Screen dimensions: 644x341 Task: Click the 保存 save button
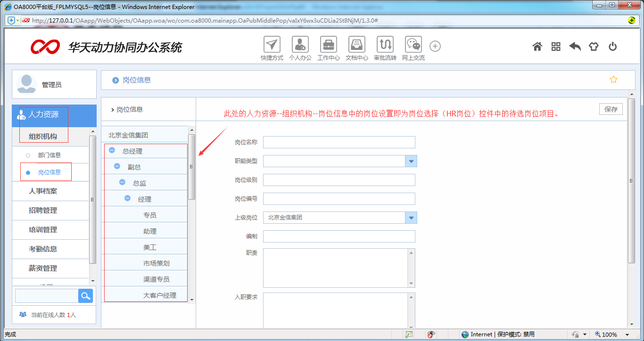(611, 109)
